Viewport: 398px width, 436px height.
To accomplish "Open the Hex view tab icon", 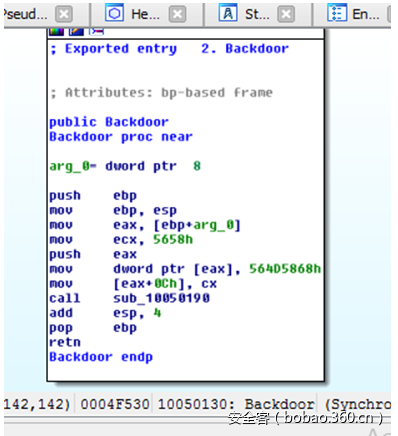I will 114,13.
